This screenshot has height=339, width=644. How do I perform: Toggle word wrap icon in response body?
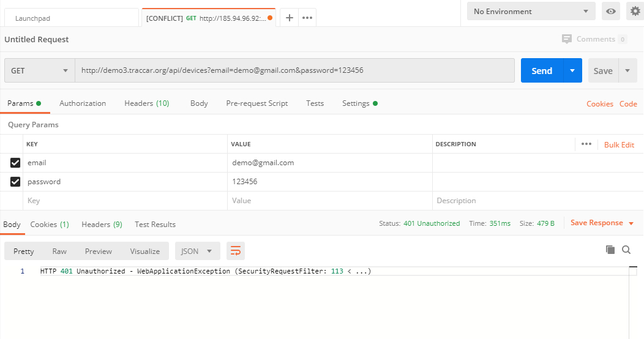(x=235, y=251)
